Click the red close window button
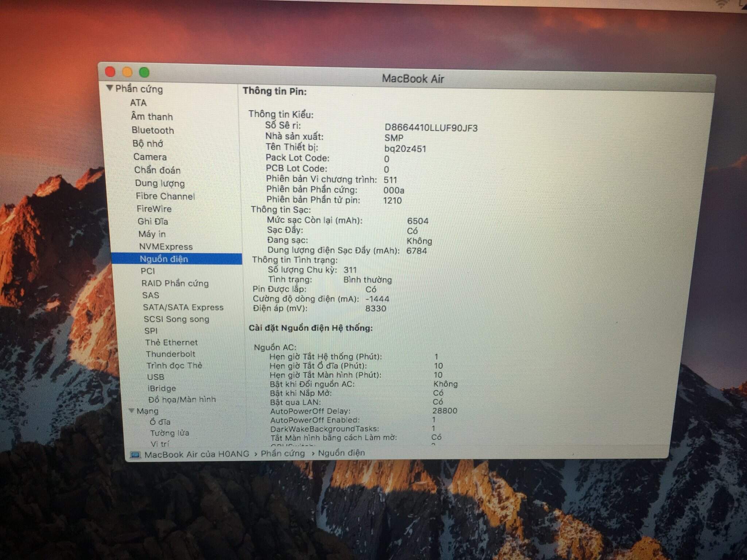The height and width of the screenshot is (560, 747). click(110, 72)
